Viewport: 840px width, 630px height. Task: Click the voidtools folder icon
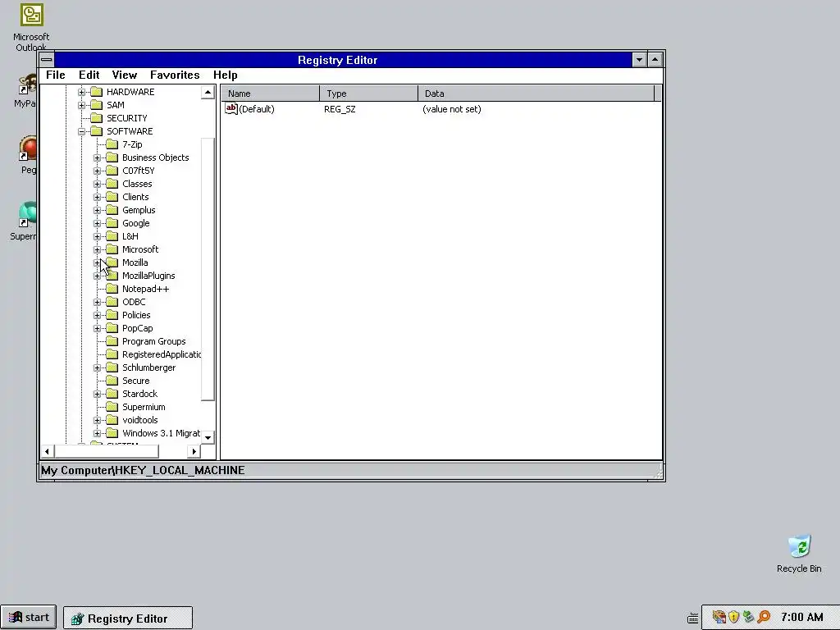[112, 420]
